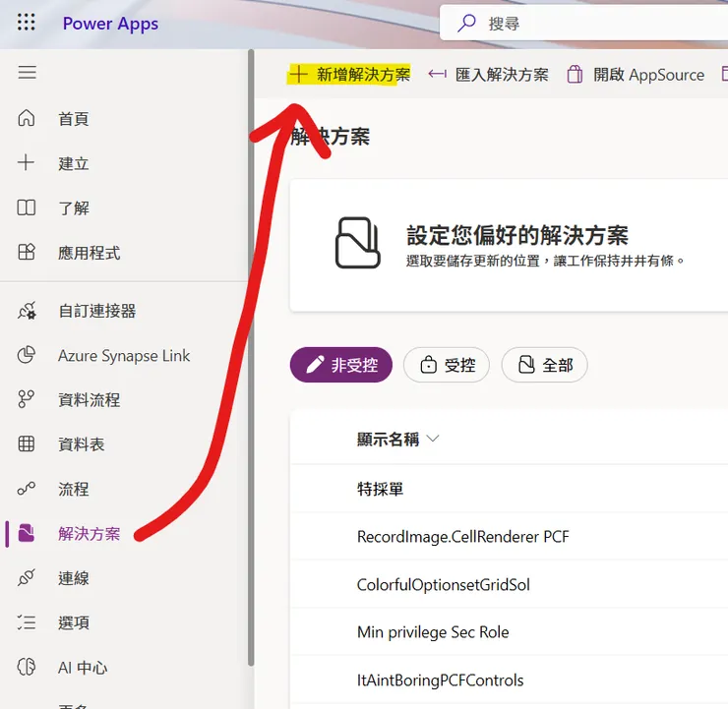This screenshot has width=728, height=709.
Task: Click 開啟 AppSource button
Action: pyautogui.click(x=636, y=74)
